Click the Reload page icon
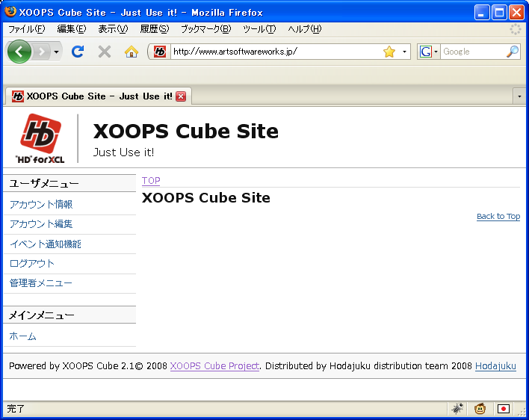This screenshot has width=529, height=420. pyautogui.click(x=77, y=52)
